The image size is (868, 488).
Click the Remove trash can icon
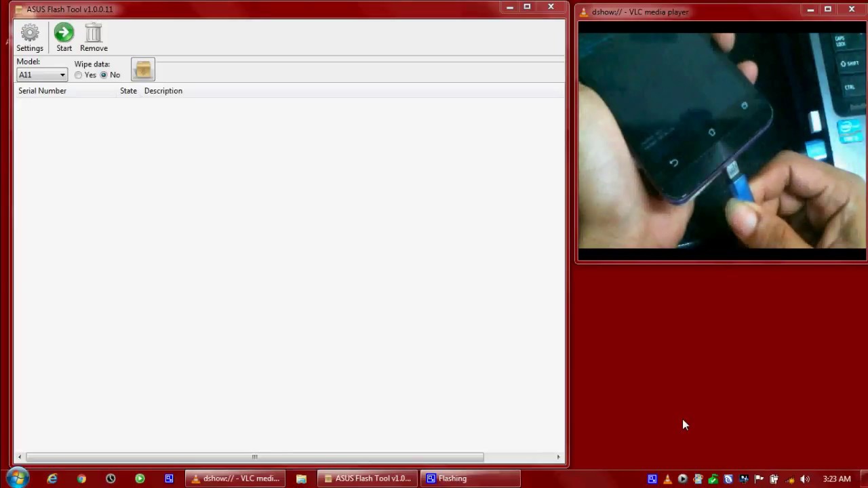pos(94,38)
